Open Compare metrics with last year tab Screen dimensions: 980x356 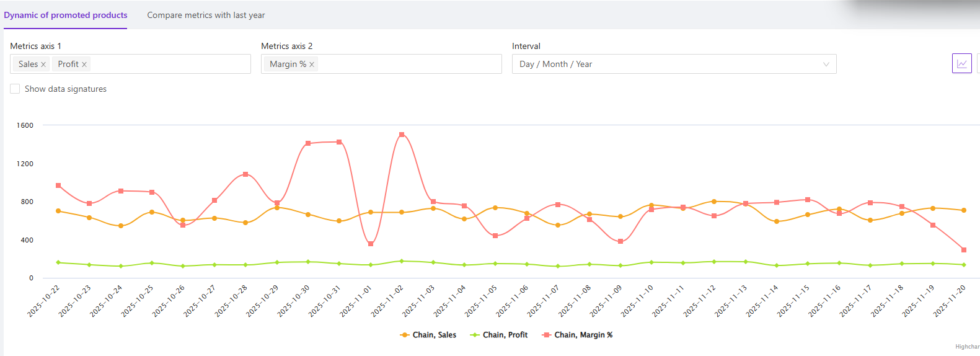pyautogui.click(x=206, y=15)
